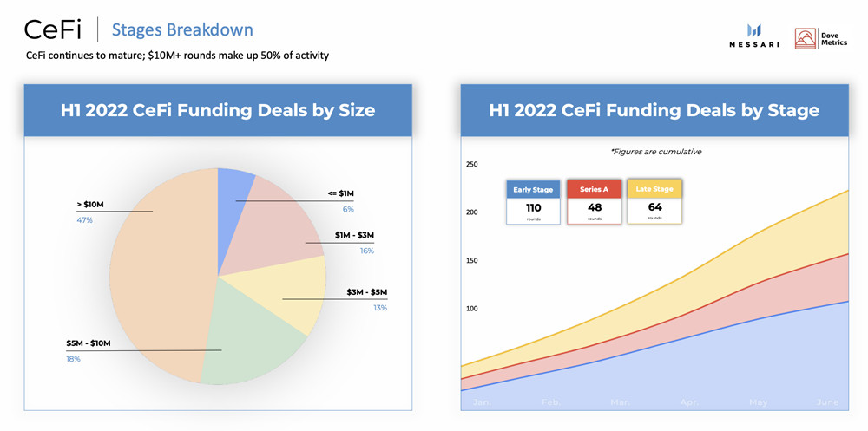Click the June x-axis label
868x431 pixels.
tap(829, 403)
